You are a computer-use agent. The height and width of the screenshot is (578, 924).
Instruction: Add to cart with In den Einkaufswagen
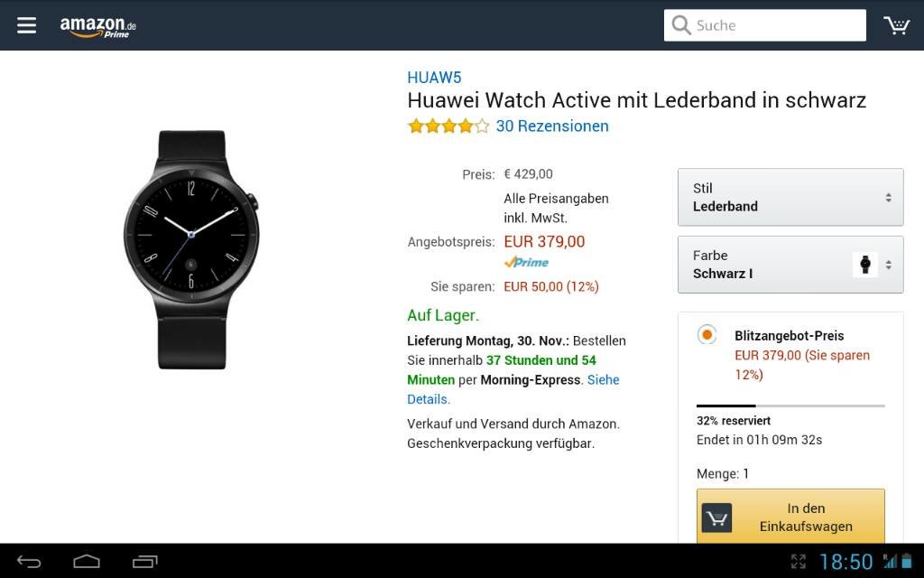pyautogui.click(x=790, y=517)
